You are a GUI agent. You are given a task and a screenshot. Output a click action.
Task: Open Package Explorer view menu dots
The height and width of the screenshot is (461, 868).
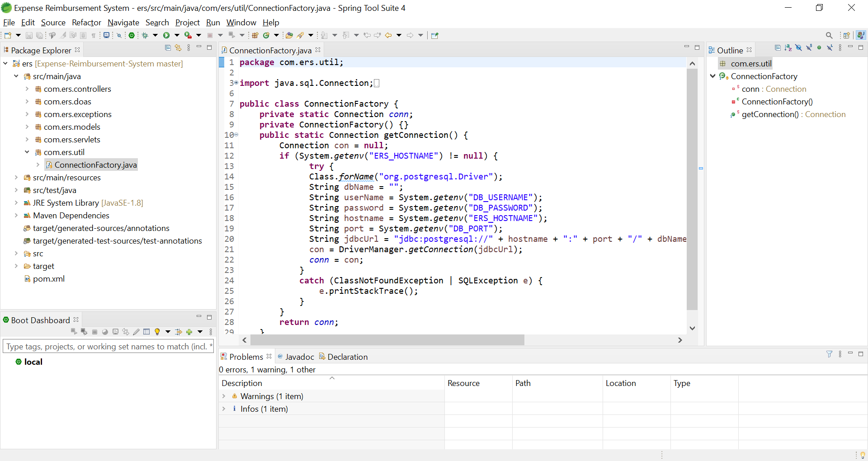tap(189, 47)
